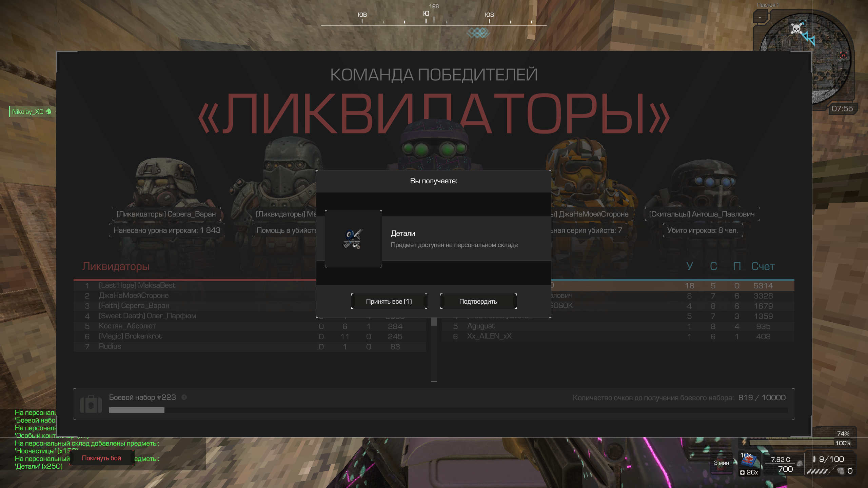
Task: Select the row [Magic] Brokenkrot
Action: [x=250, y=336]
